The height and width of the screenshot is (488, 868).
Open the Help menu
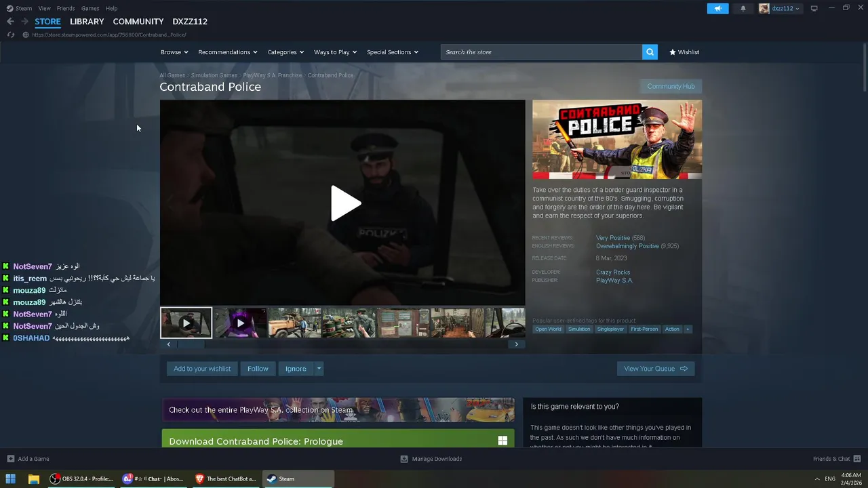click(112, 8)
